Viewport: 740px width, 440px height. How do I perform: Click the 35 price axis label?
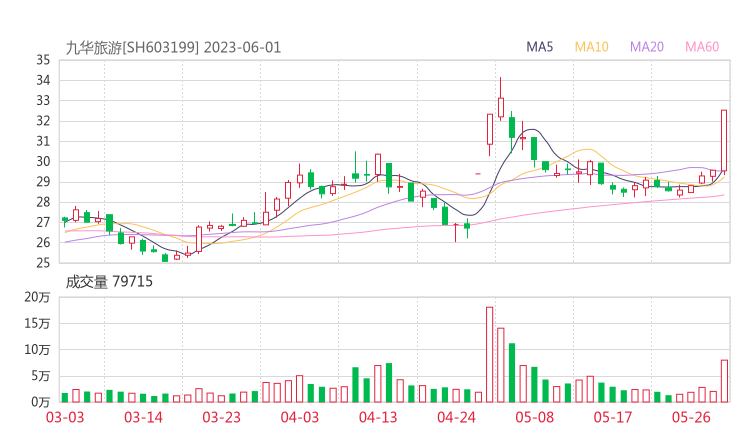click(43, 60)
